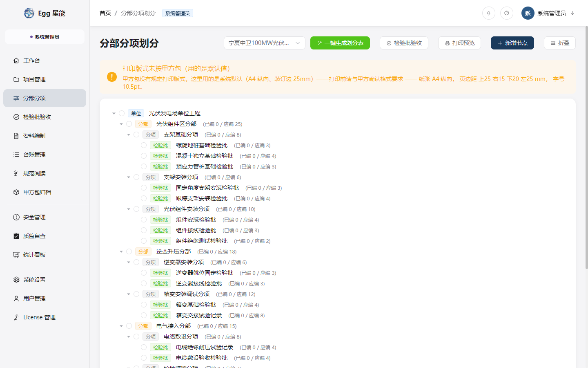The width and height of the screenshot is (588, 368).
Task: Click the 检验批验收 sidebar check icon
Action: point(16,117)
